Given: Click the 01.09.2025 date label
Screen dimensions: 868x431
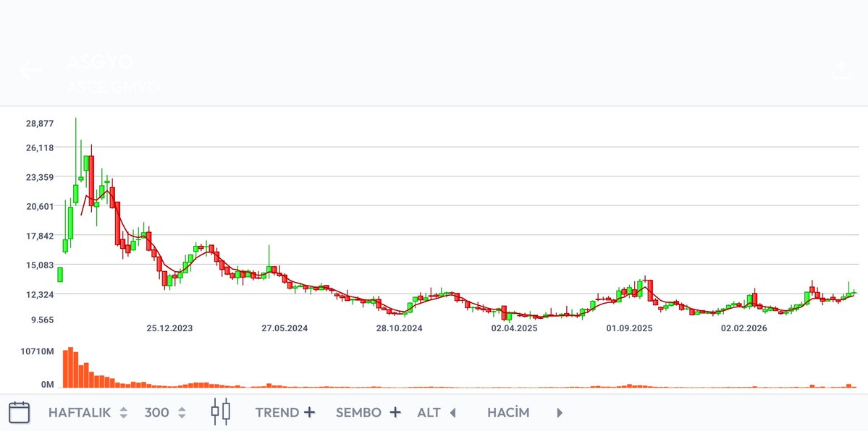Looking at the screenshot, I should click(x=629, y=328).
